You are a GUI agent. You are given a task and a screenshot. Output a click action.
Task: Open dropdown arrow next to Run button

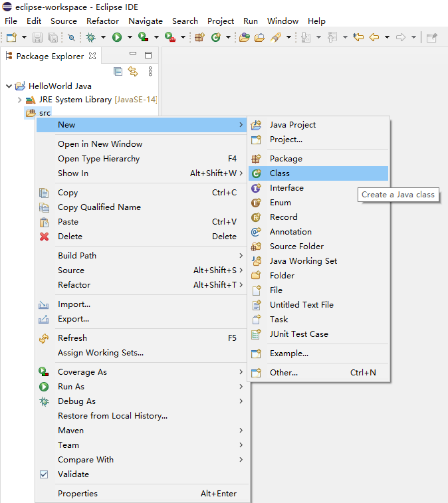(130, 37)
